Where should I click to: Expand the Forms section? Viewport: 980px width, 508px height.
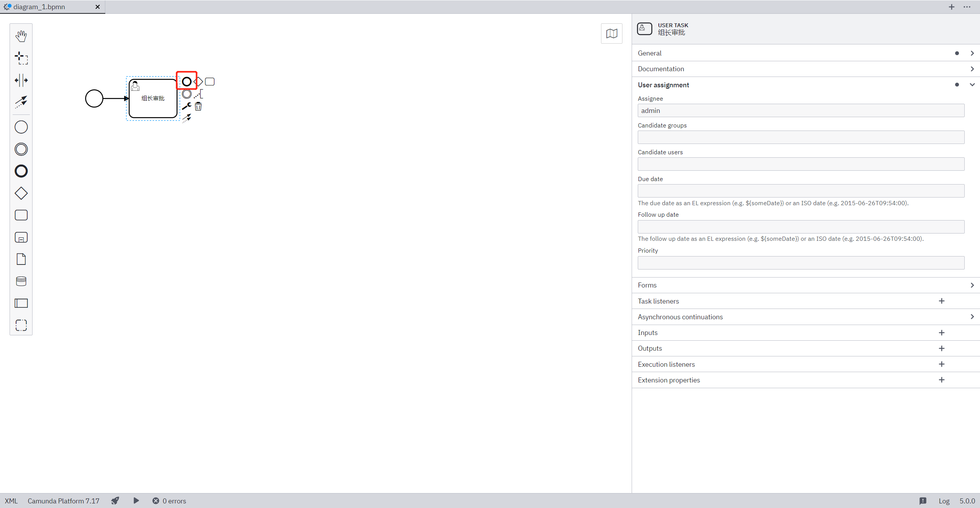tap(806, 285)
